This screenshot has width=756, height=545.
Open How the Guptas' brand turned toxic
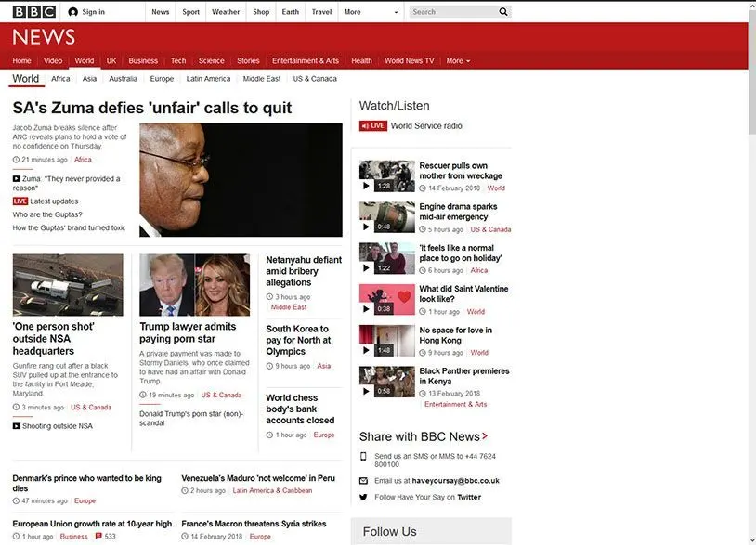click(x=69, y=227)
